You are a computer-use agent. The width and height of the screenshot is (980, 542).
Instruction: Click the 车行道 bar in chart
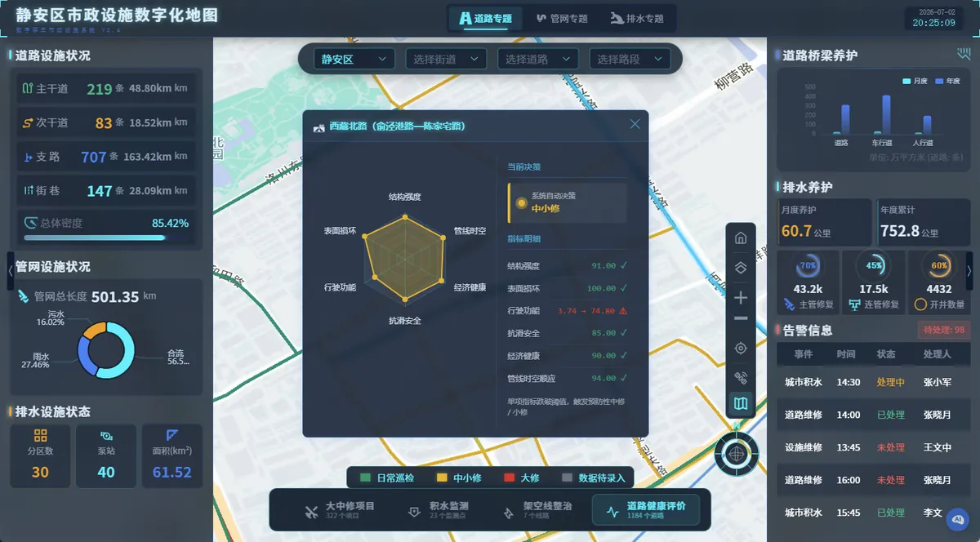[886, 114]
